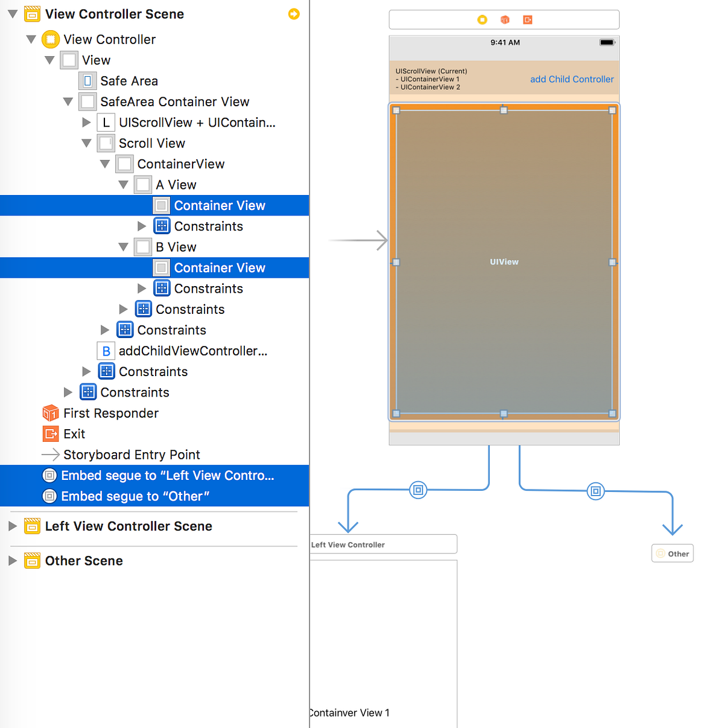Click the View Controller Scene clapperboard icon
The image size is (724, 728).
31,13
